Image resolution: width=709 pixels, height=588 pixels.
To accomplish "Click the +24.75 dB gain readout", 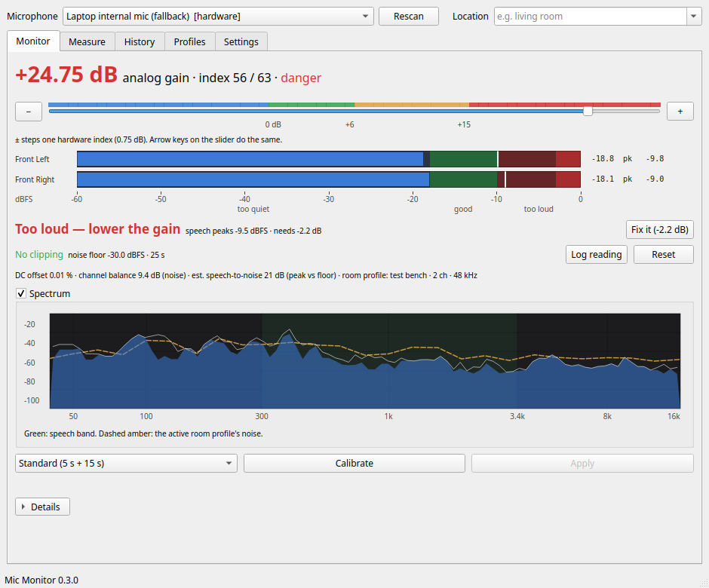I will click(x=66, y=75).
